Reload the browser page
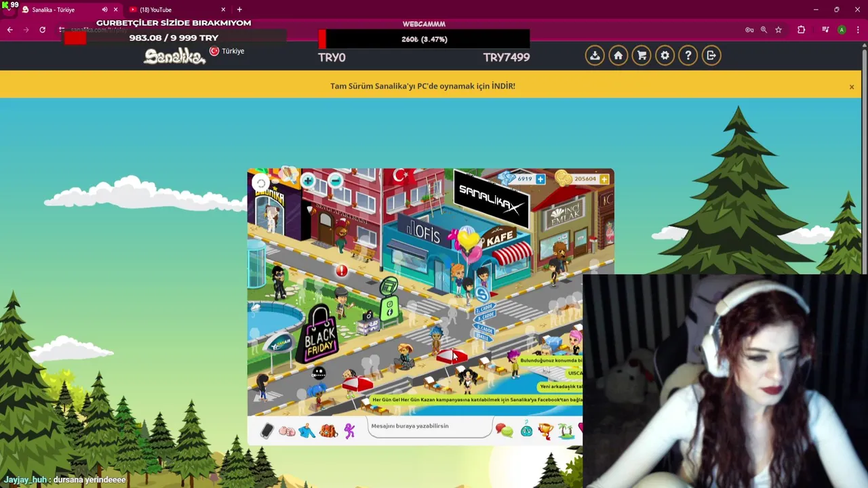The height and width of the screenshot is (488, 868). (x=42, y=30)
